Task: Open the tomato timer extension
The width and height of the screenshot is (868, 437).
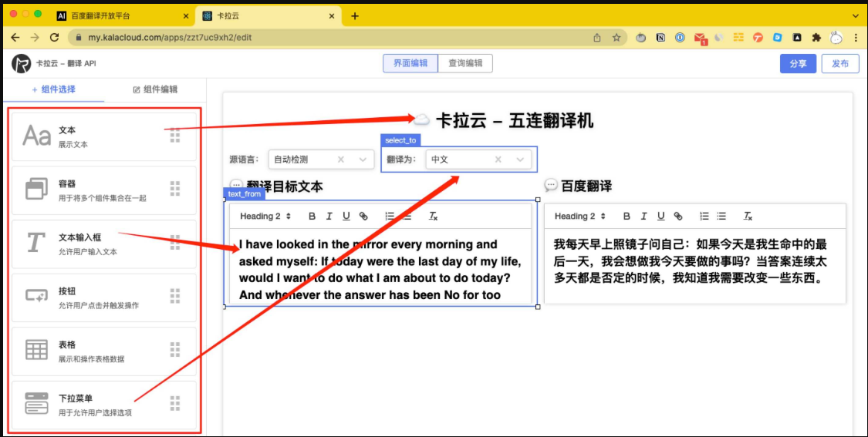Action: click(641, 38)
